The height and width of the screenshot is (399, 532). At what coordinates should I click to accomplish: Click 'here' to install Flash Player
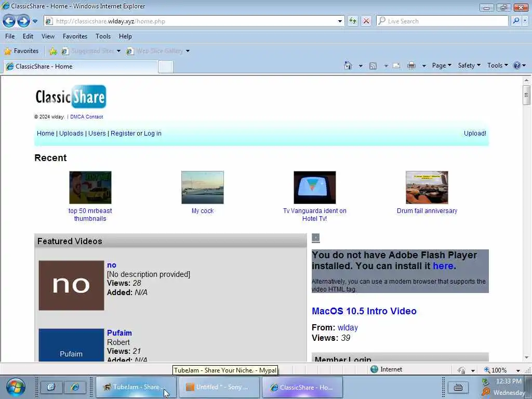tap(443, 265)
